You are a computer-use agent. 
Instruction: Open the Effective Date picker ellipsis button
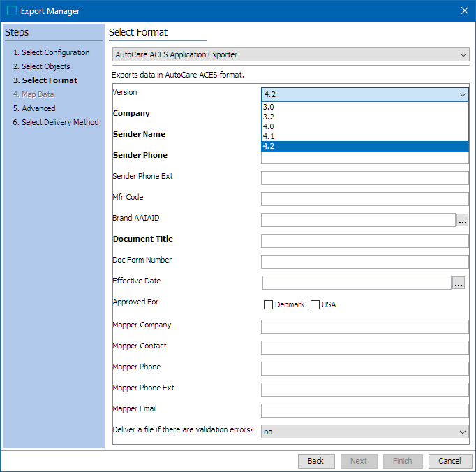(x=459, y=283)
